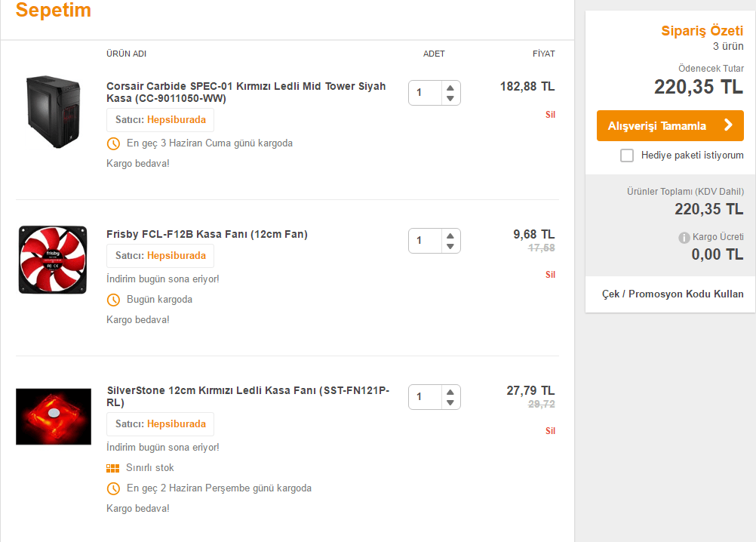This screenshot has height=542, width=756.
Task: Increase quantity of Corsair Carbide case
Action: 450,88
